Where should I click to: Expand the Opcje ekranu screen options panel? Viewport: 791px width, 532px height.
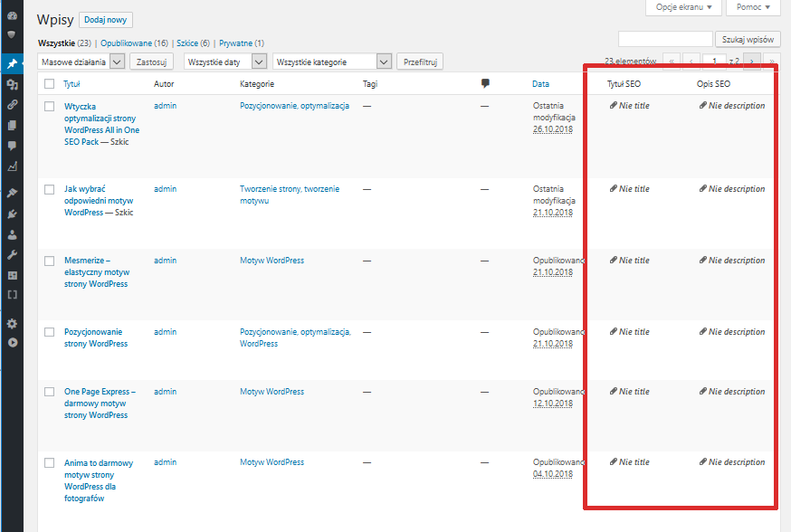(x=683, y=7)
